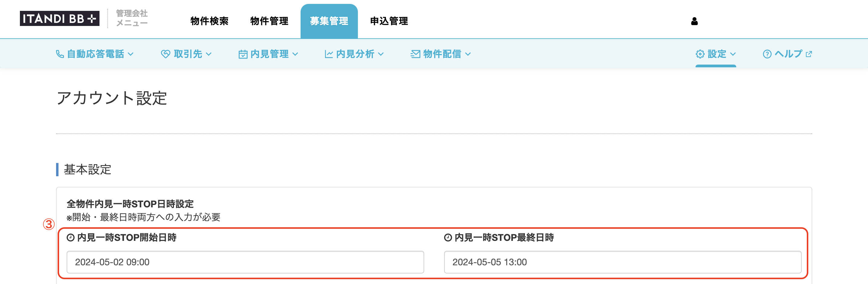Expand the 取引先 dropdown chevron
The width and height of the screenshot is (868, 284).
(x=209, y=54)
